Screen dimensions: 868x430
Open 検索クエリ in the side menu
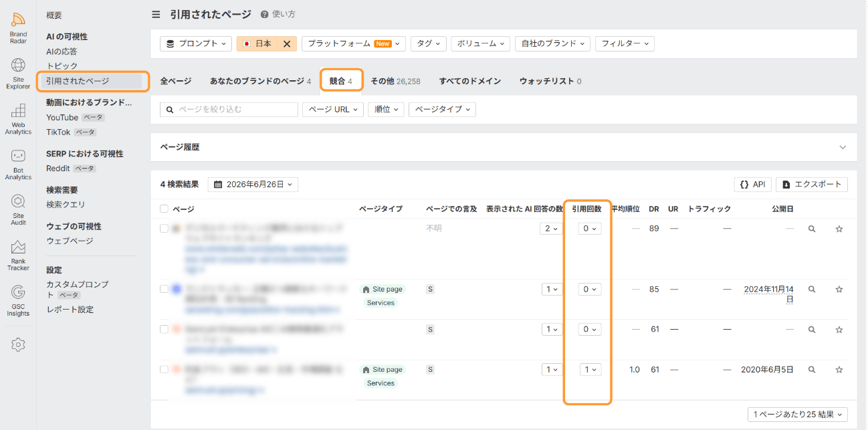tap(66, 205)
